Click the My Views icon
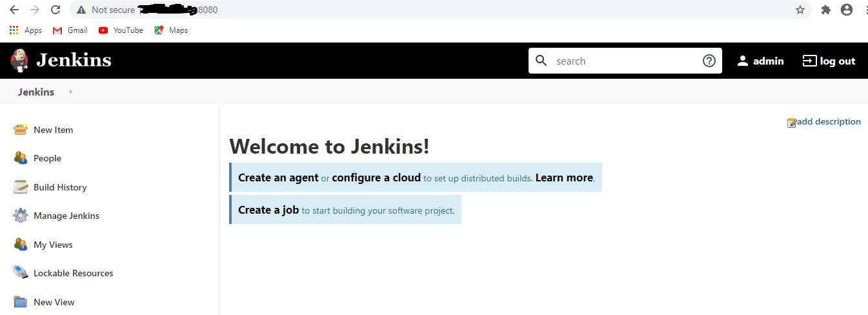 tap(21, 245)
